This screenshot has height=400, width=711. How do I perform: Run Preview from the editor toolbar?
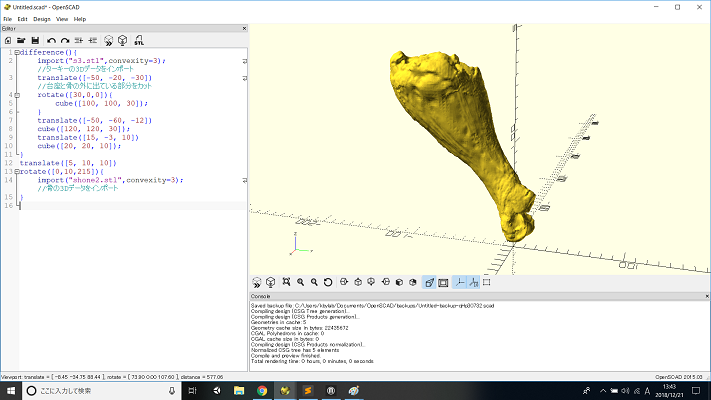pyautogui.click(x=108, y=41)
